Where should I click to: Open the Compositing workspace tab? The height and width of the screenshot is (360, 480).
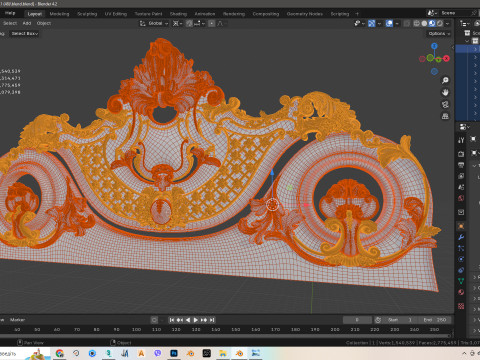tap(266, 14)
